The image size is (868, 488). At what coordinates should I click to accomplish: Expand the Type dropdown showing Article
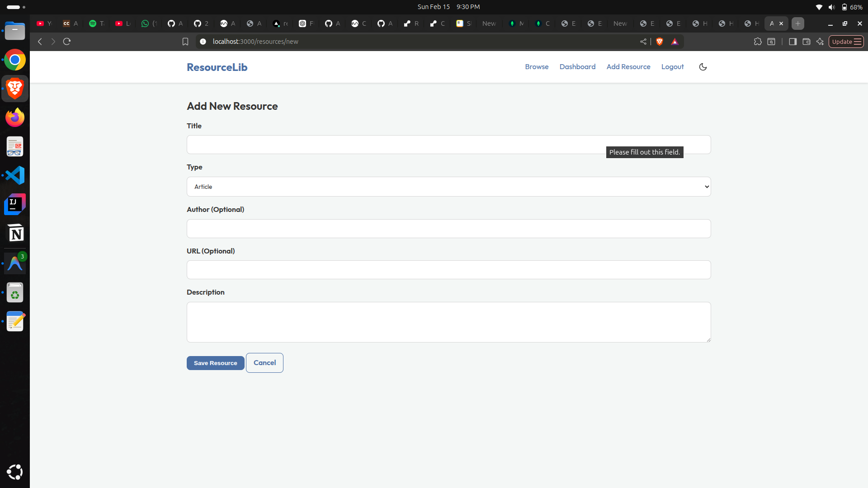448,187
